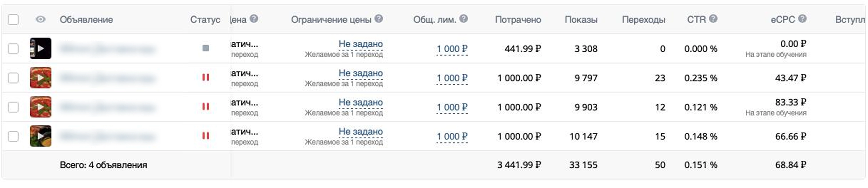
Task: Open 'Не задано' price limit in first row
Action: (x=361, y=44)
